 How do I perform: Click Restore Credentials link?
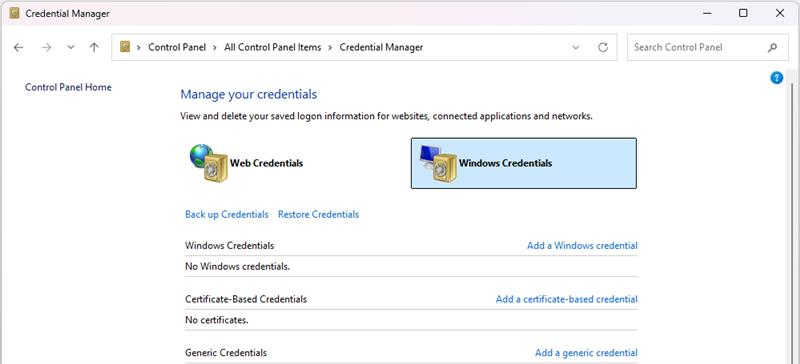(318, 214)
